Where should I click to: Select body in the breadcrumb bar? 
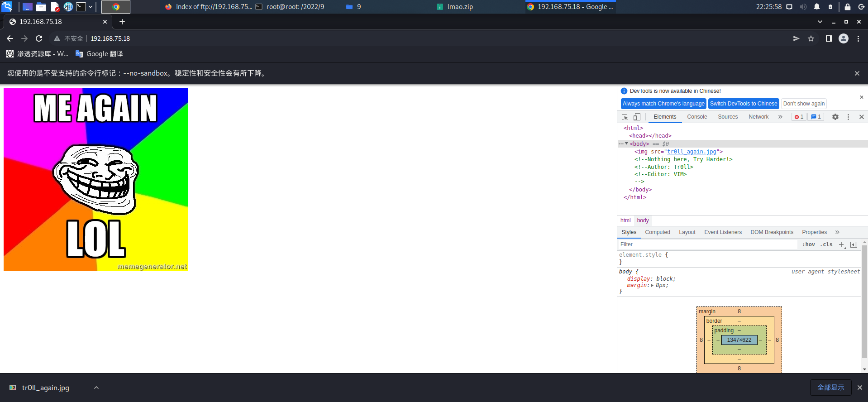click(x=643, y=220)
